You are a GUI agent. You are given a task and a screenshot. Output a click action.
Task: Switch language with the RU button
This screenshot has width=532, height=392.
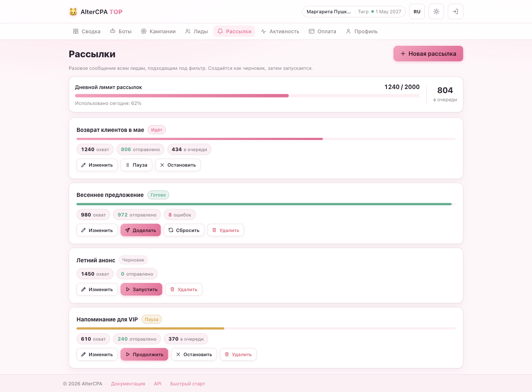417,11
